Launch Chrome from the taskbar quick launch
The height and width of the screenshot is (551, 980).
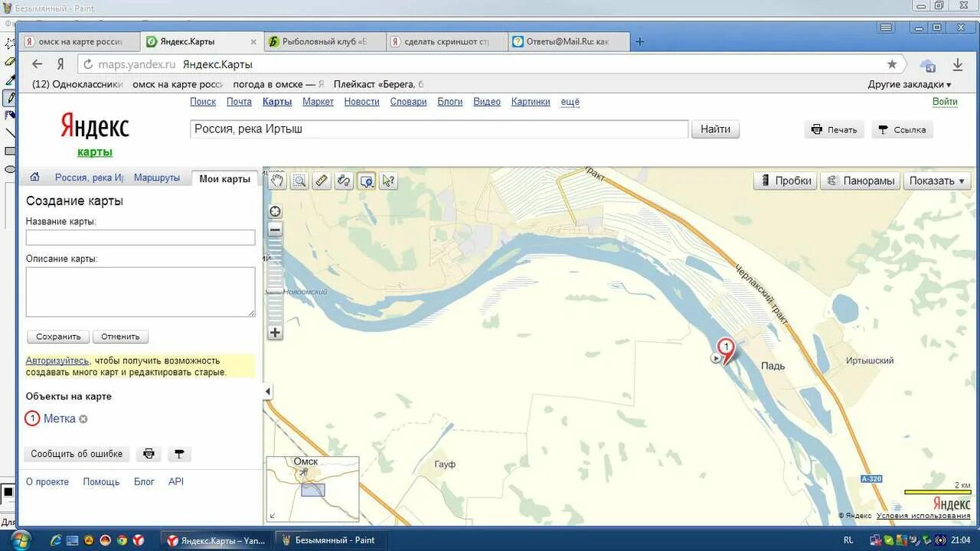point(122,540)
